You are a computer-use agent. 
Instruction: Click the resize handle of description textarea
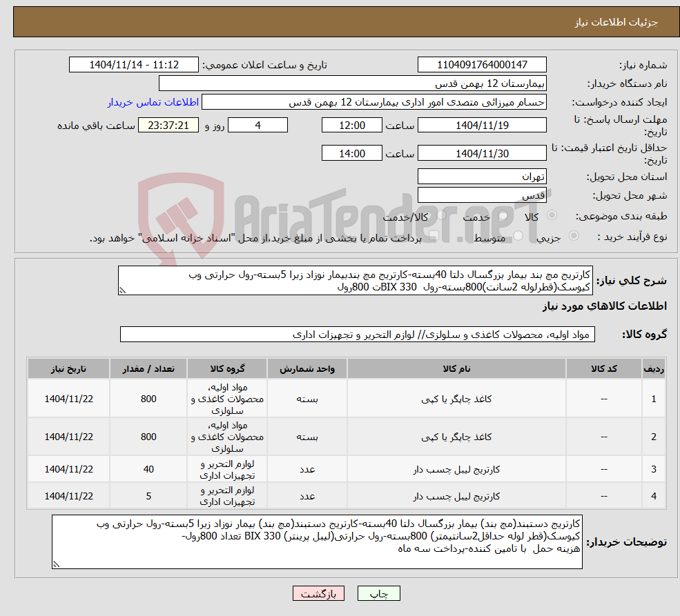click(123, 290)
